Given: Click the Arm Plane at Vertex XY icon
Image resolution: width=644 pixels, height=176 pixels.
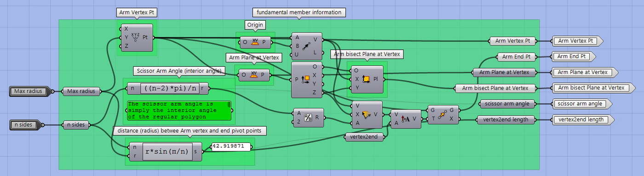Looking at the screenshot, I should point(253,74).
